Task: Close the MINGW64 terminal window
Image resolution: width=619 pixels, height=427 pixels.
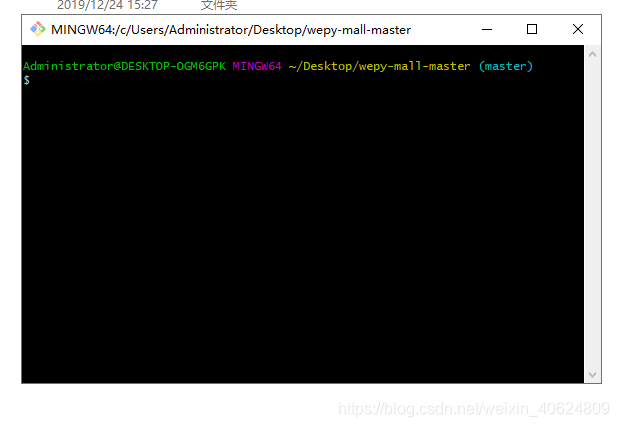Action: point(578,29)
